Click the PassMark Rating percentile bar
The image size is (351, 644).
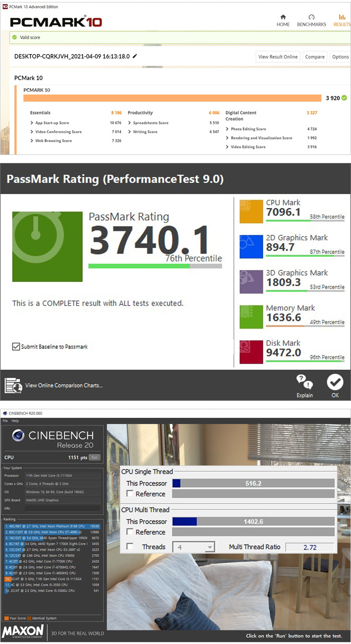[155, 266]
